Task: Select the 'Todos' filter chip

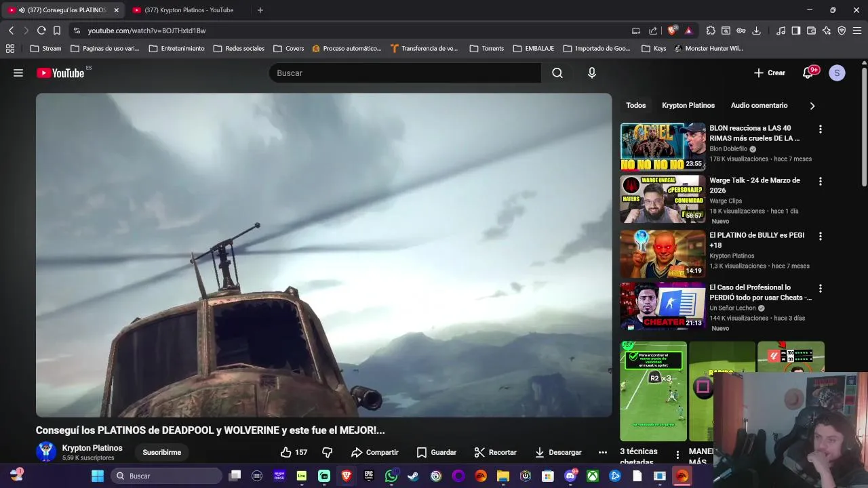Action: point(636,106)
